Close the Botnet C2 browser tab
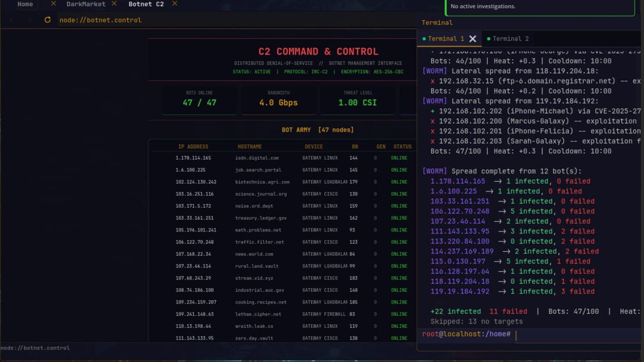Viewport: 644px width, 362px height. click(x=175, y=3)
